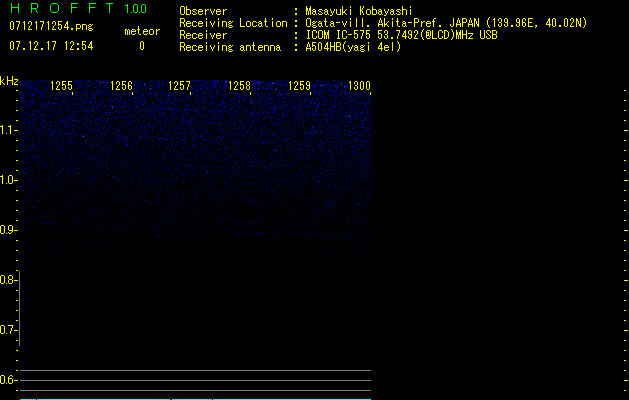Click the 1255 time axis marker

[61, 86]
